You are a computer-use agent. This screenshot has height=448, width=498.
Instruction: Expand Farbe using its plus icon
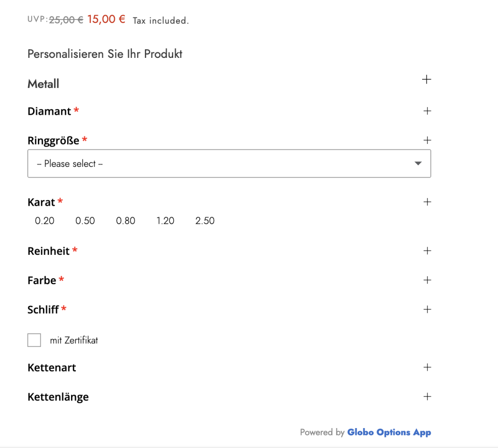[x=427, y=280]
